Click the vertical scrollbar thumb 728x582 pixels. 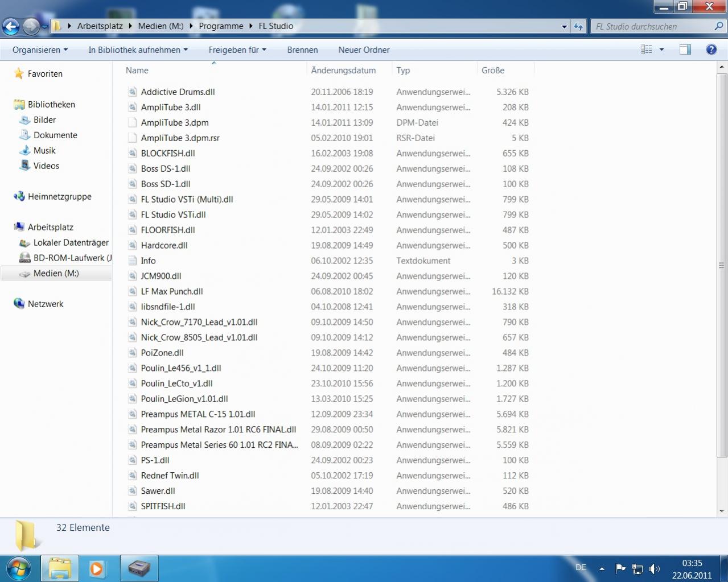point(722,265)
